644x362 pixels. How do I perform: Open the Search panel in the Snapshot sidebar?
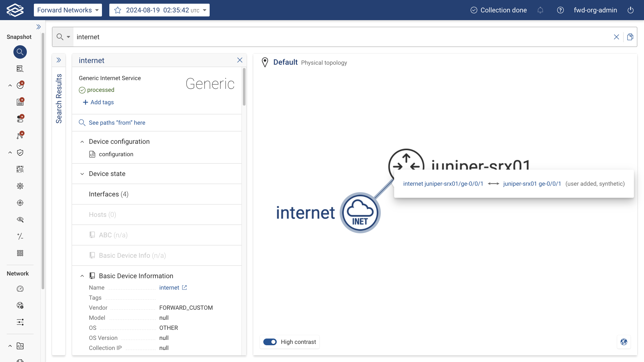(20, 52)
